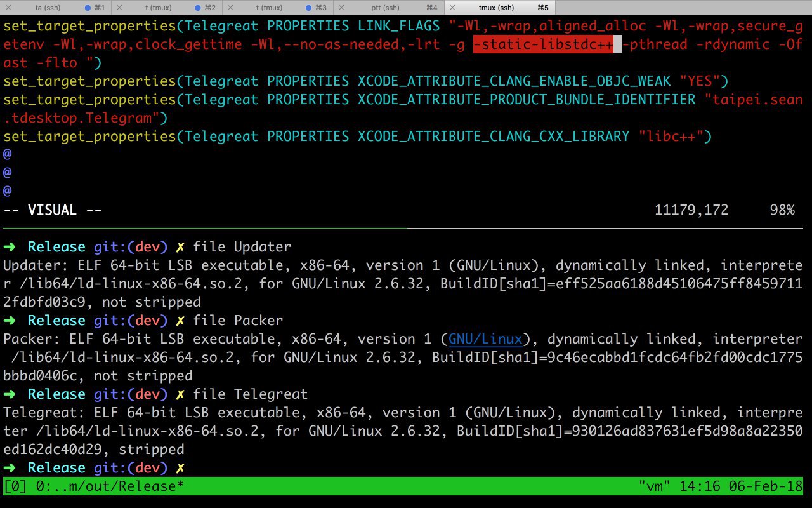Click the date "06-Feb-18" in tmux status bar
The width and height of the screenshot is (812, 508).
click(766, 486)
